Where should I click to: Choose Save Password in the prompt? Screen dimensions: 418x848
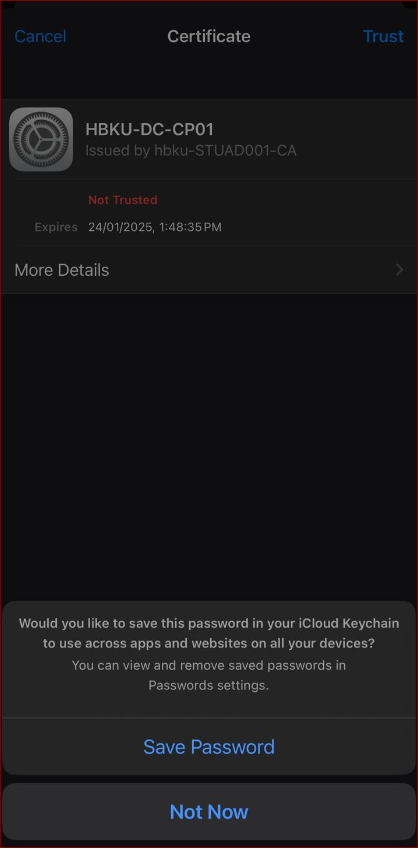point(209,747)
